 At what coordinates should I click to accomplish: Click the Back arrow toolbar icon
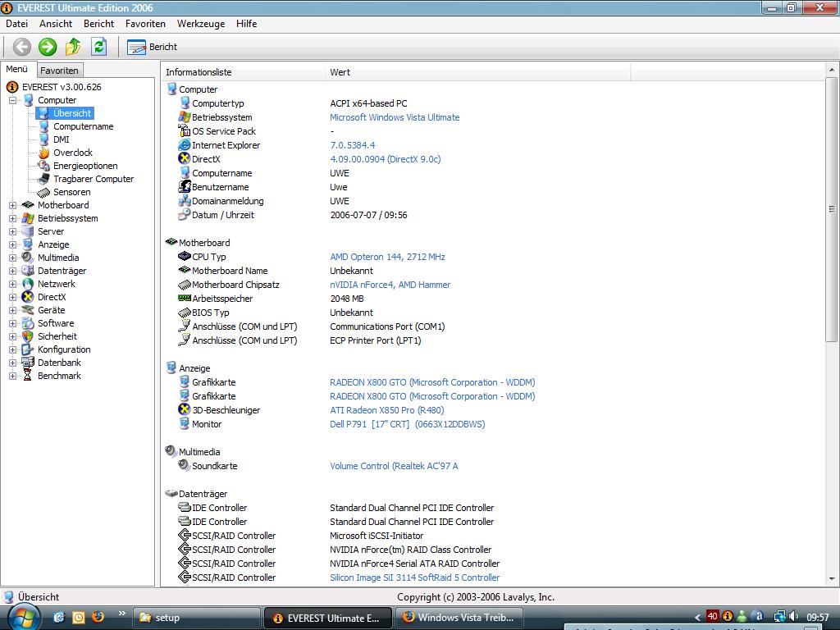coord(22,47)
